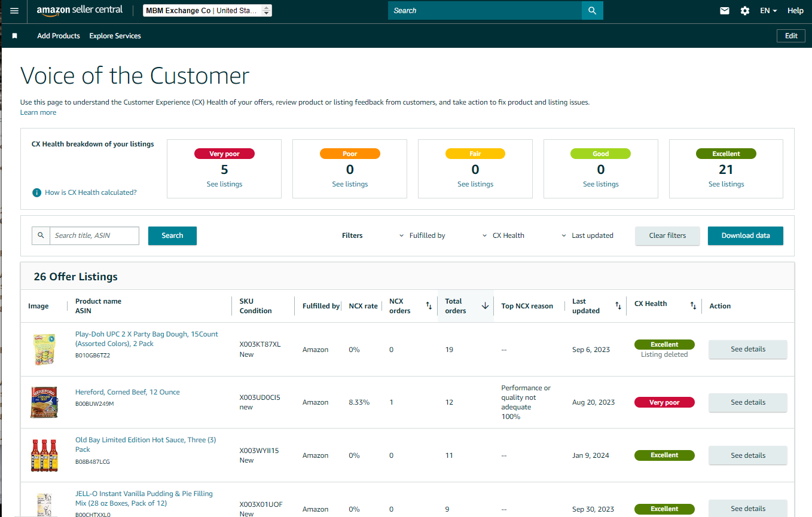See listings under Very poor
This screenshot has width=812, height=517.
tap(224, 184)
